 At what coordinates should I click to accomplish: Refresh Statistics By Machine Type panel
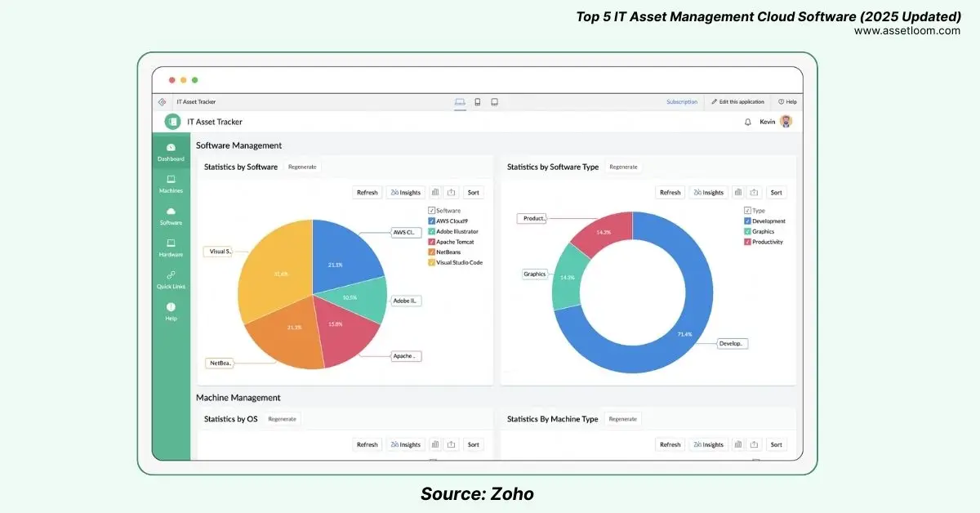tap(670, 444)
